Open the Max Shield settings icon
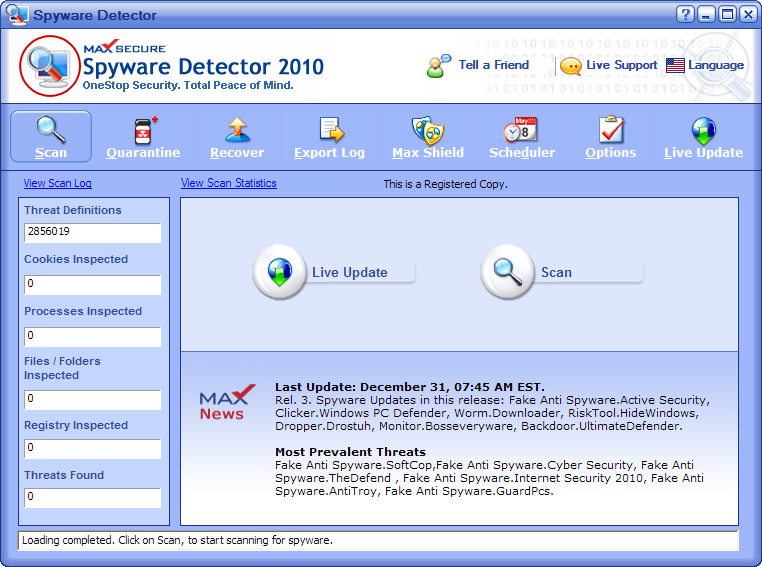This screenshot has width=762, height=567. (x=427, y=131)
